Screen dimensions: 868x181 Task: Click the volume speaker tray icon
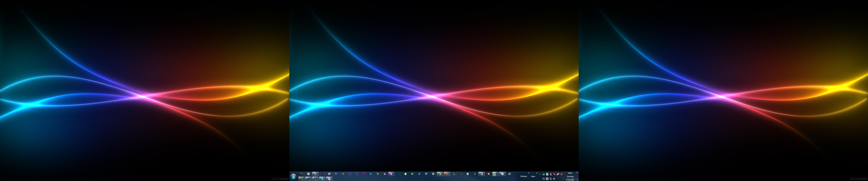(x=554, y=179)
